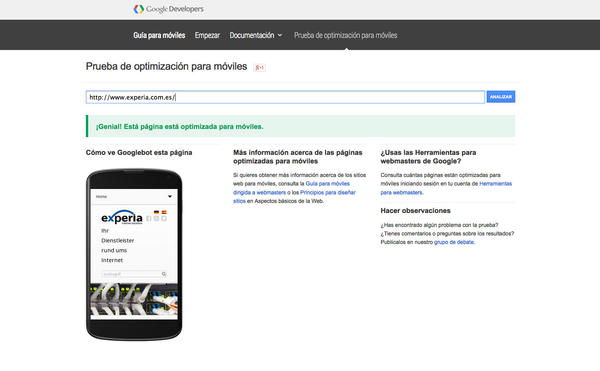600x371 pixels.
Task: Click the Google Developers logo
Action: [x=168, y=9]
